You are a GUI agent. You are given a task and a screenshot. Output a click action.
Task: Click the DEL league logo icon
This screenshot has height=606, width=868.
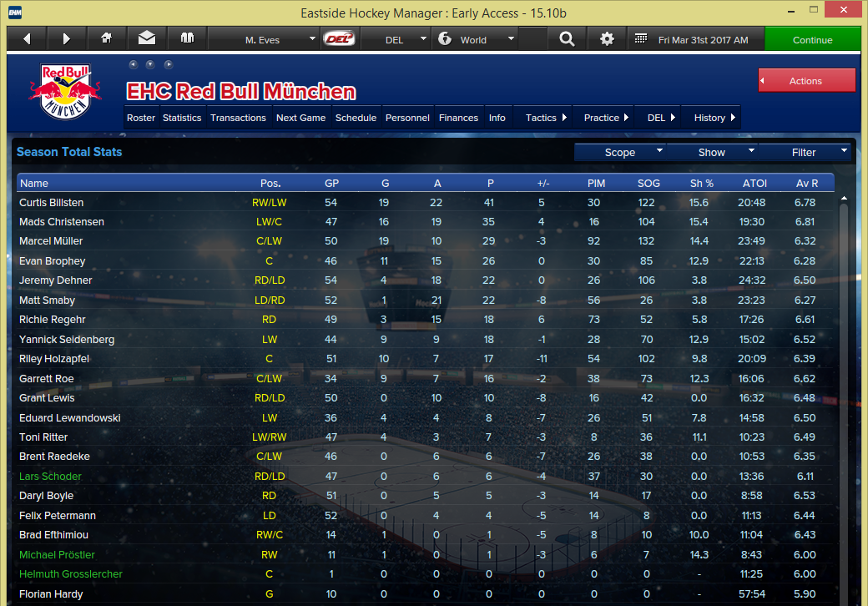point(340,39)
